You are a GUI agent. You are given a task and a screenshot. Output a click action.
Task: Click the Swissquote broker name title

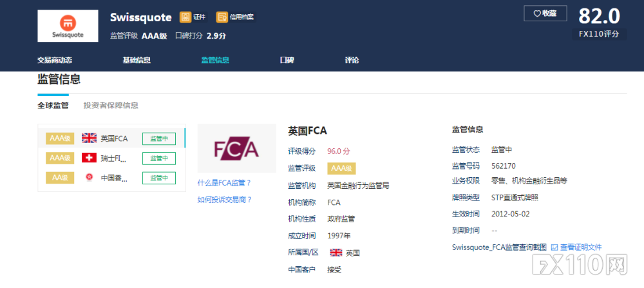coord(141,17)
